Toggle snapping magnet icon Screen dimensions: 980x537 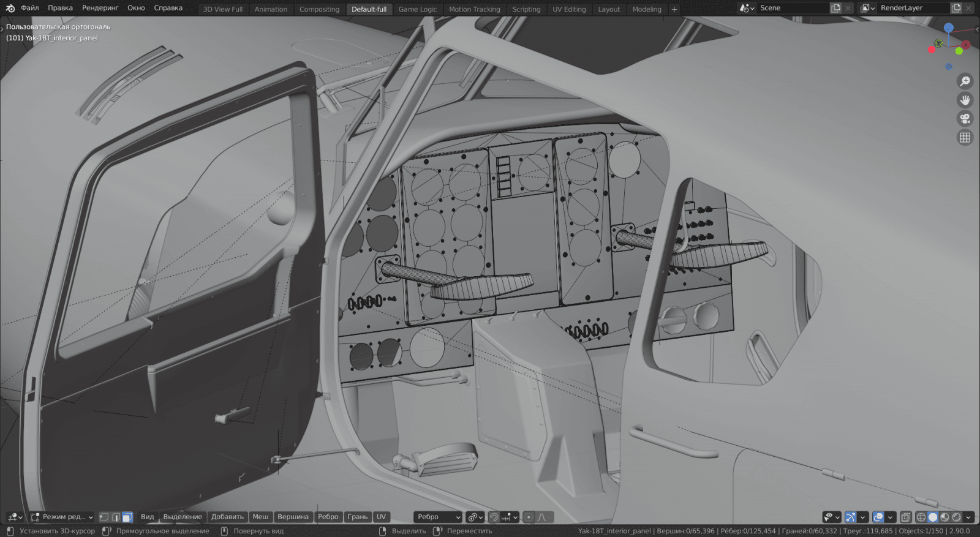(x=494, y=517)
